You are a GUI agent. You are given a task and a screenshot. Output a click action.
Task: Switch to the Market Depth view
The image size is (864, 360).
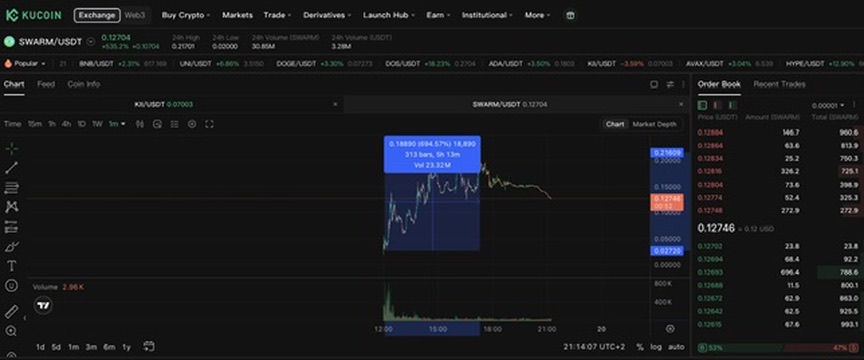click(654, 124)
